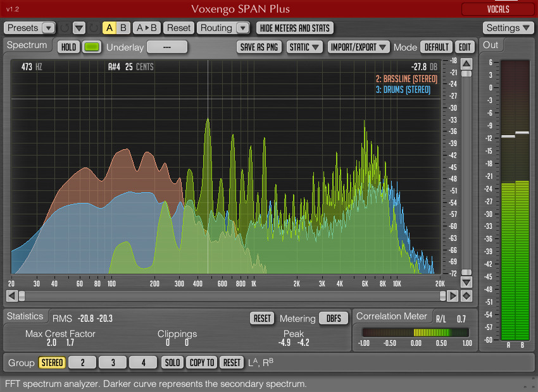The width and height of the screenshot is (538, 392).
Task: Switch to the Spectrum tab
Action: tap(27, 45)
